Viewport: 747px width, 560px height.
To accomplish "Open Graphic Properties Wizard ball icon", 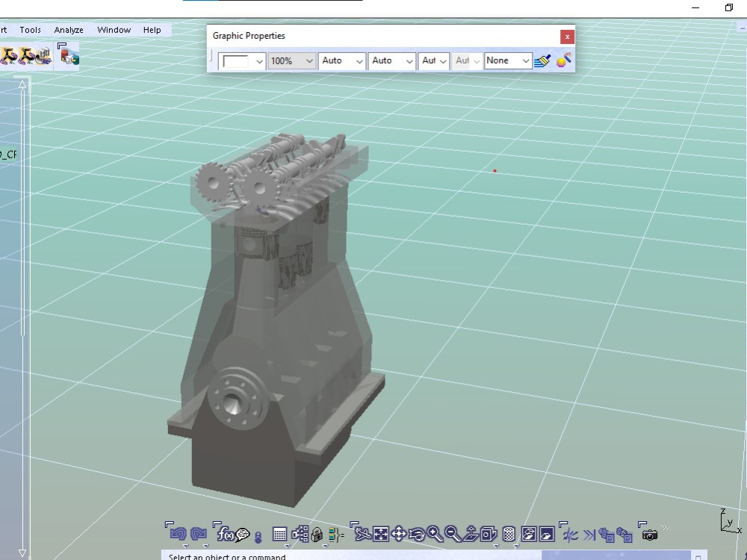I will [563, 60].
